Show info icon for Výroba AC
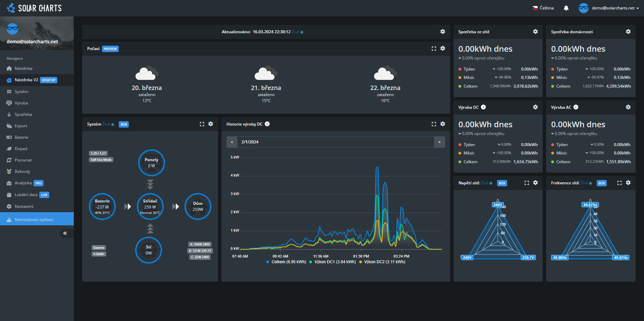This screenshot has height=321, width=644. (x=576, y=107)
